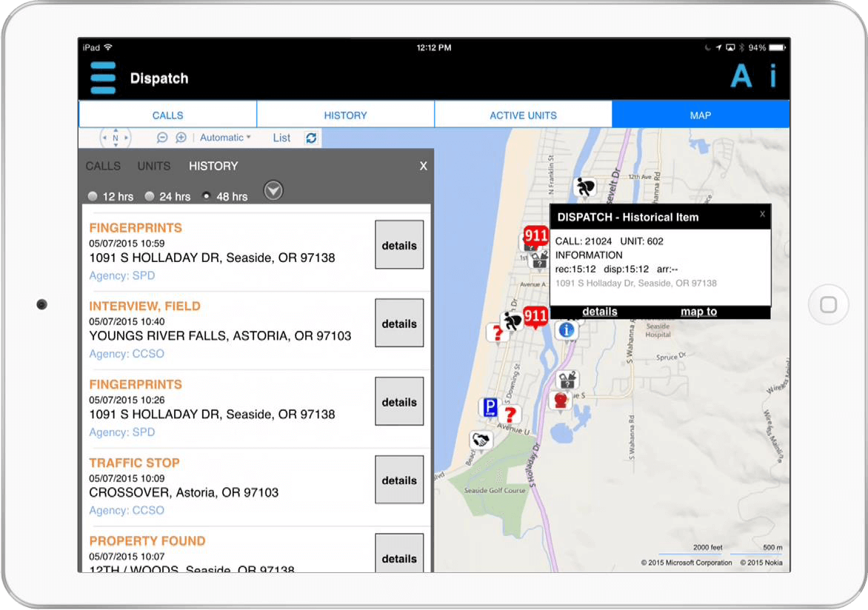Click CALL: 21024 text in popup
This screenshot has height=610, width=868.
pos(584,241)
